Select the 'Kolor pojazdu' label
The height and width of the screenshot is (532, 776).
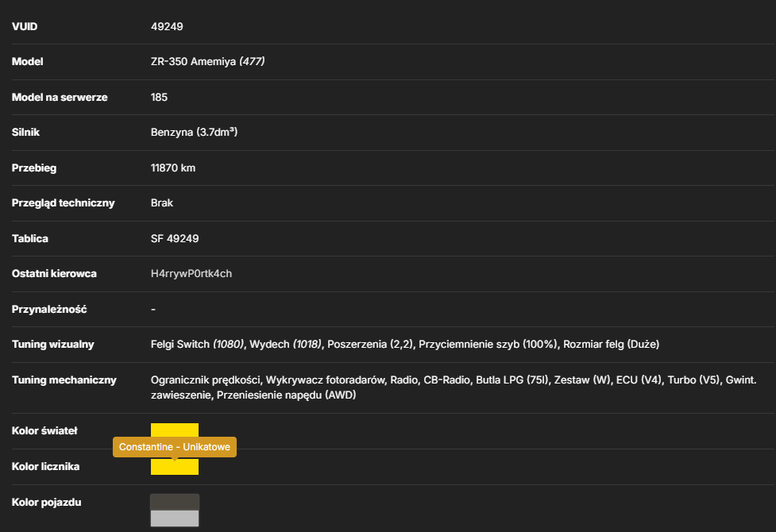coord(47,503)
